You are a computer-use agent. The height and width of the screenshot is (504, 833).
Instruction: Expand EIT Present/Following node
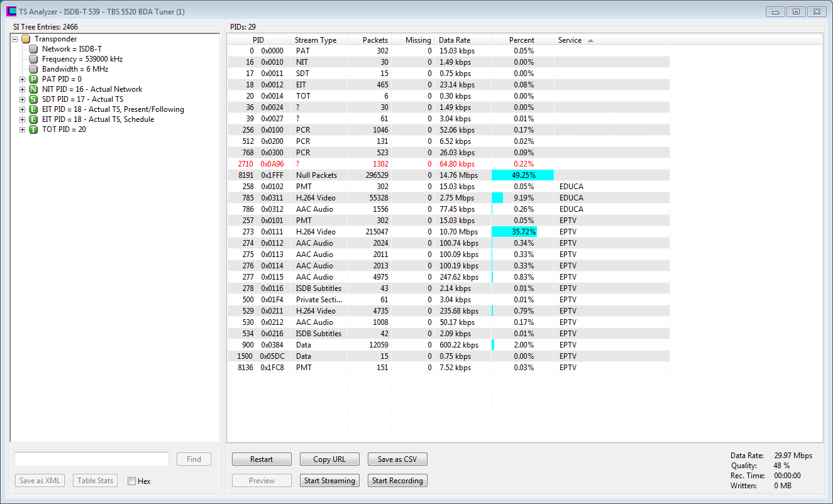pos(23,109)
